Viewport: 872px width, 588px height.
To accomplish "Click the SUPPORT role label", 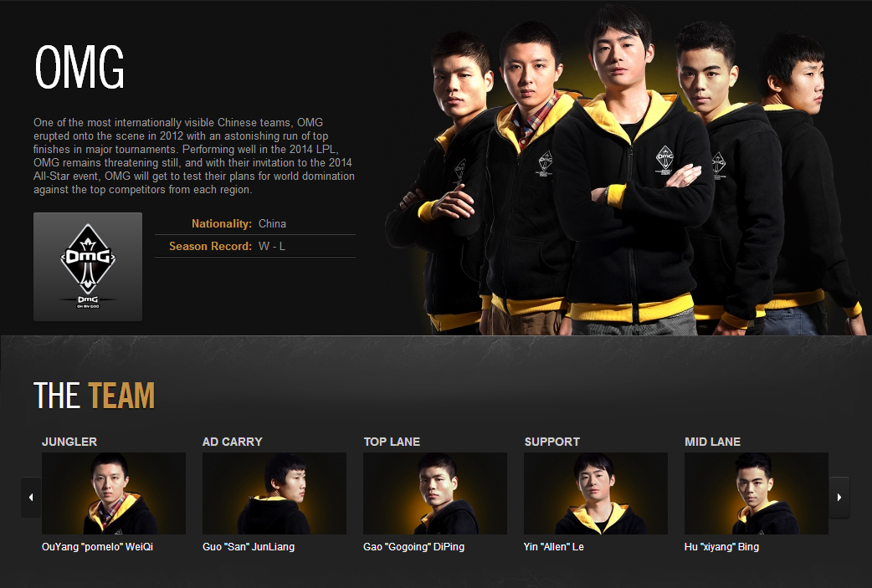I will (x=552, y=442).
